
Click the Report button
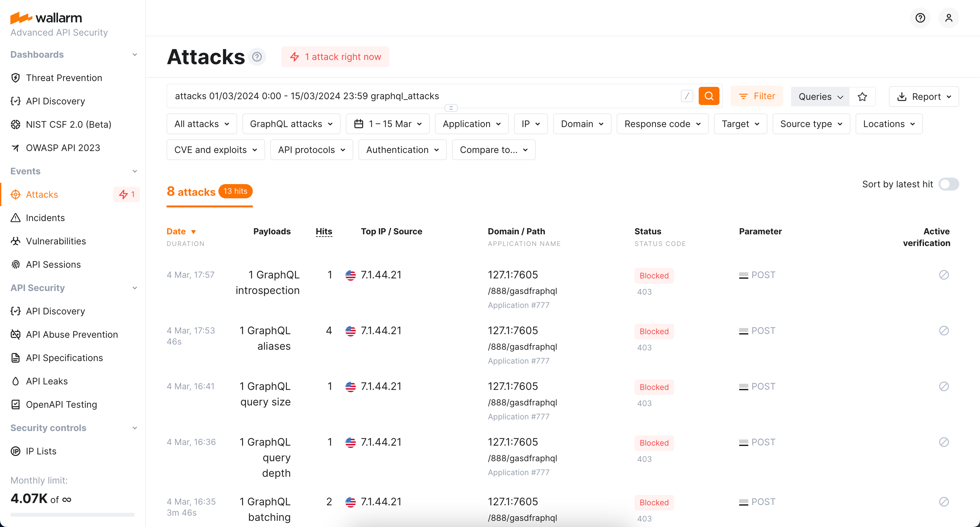[924, 96]
